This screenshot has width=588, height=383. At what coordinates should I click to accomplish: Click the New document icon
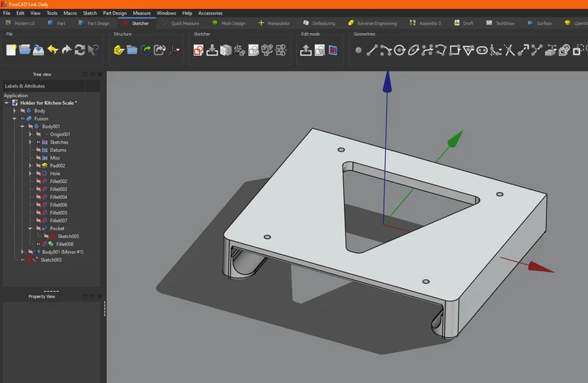tap(11, 50)
